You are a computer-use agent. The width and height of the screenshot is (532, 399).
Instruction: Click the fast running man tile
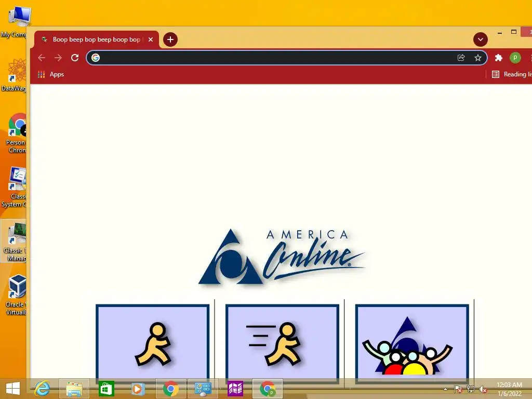coord(282,344)
